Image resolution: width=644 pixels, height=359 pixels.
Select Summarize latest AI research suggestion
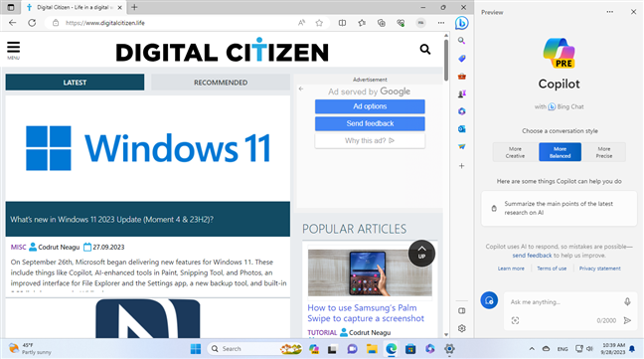pyautogui.click(x=559, y=208)
